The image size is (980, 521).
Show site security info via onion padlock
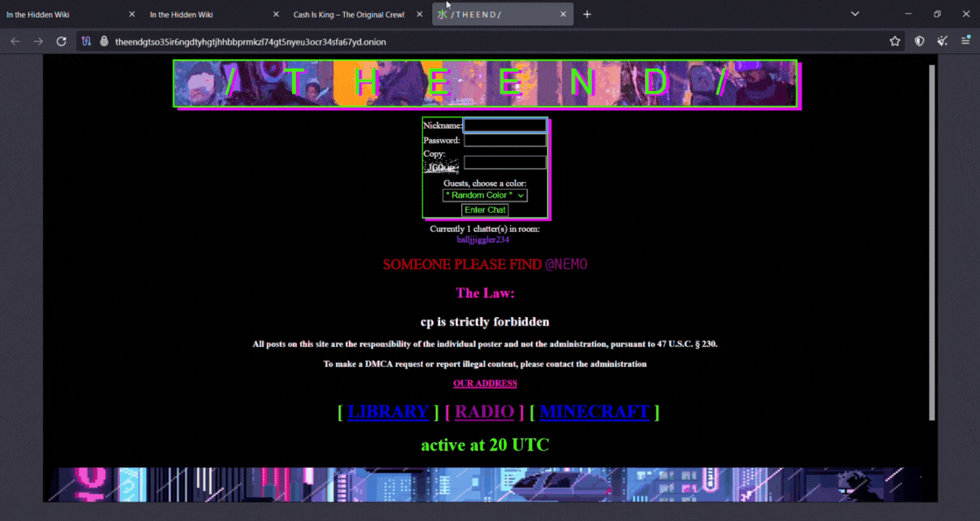(x=104, y=41)
